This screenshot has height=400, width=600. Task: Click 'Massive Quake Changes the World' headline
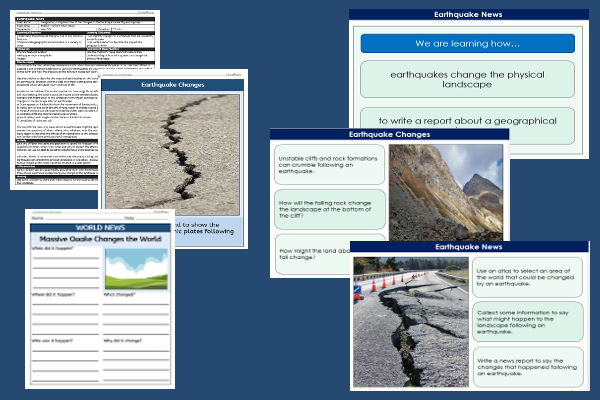pos(100,239)
